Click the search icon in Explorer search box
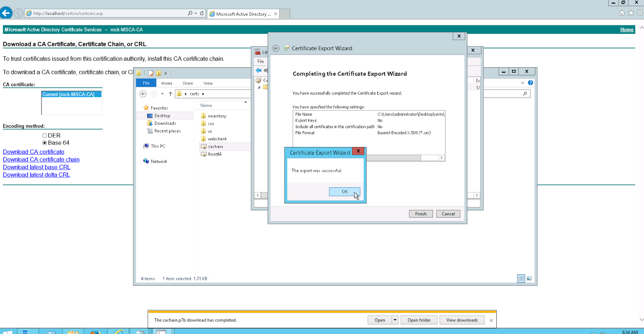This screenshot has width=644, height=334. point(525,94)
